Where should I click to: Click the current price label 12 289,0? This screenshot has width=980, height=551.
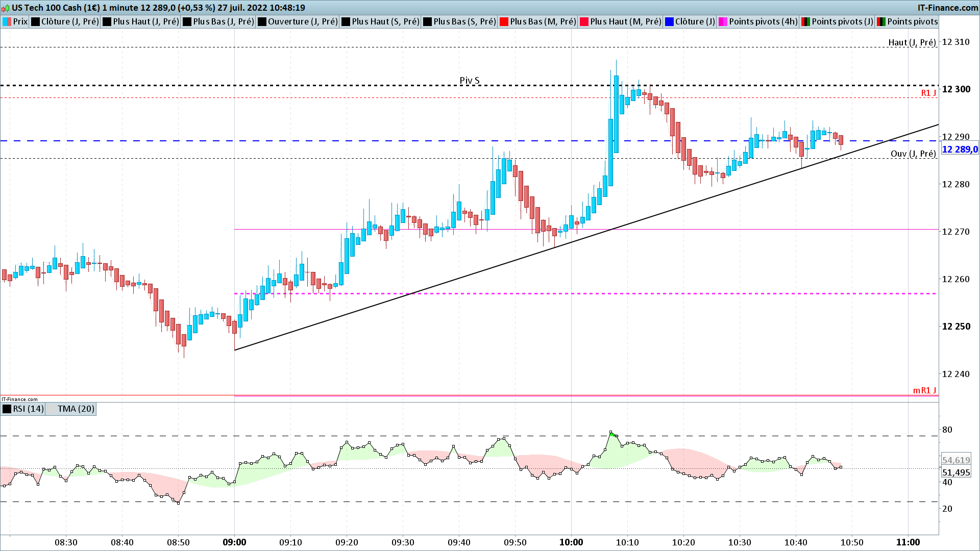(960, 149)
